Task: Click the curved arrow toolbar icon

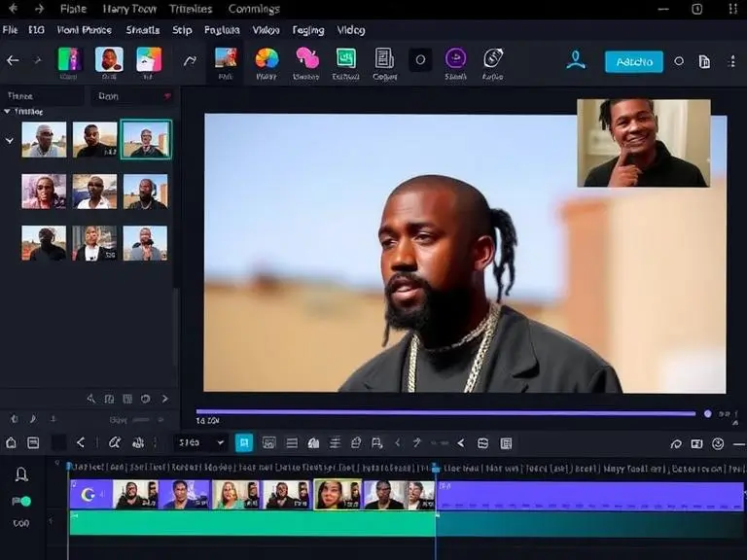Action: pos(190,60)
